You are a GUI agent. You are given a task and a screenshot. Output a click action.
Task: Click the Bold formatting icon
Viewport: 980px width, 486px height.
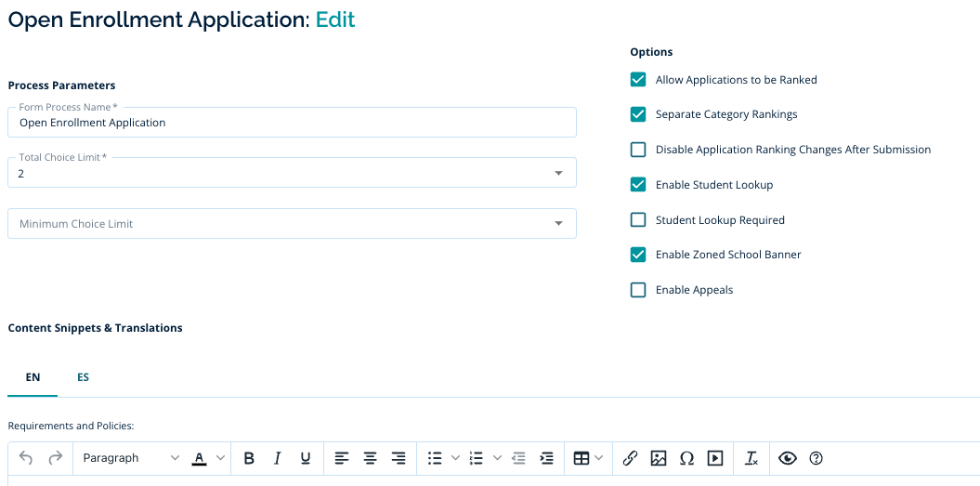pos(249,458)
